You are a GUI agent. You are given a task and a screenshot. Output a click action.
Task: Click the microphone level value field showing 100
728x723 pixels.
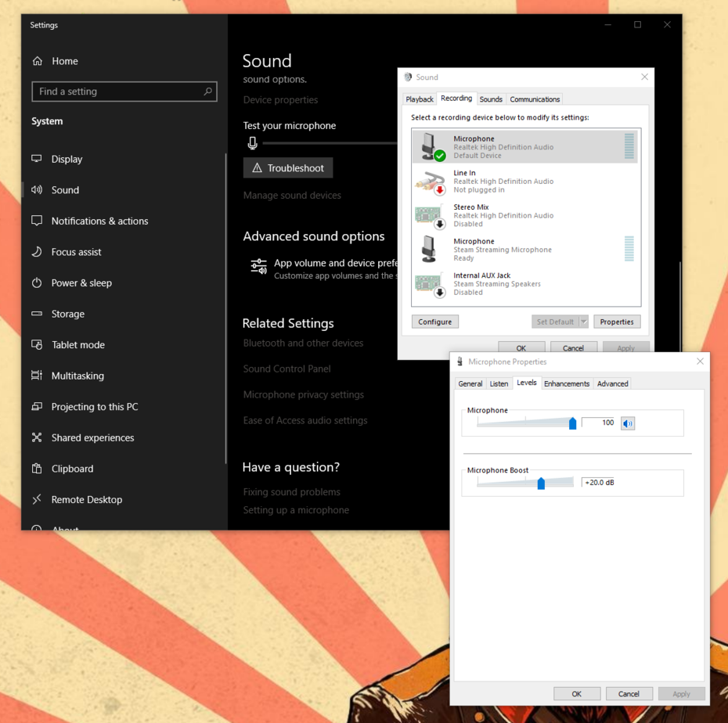point(599,423)
